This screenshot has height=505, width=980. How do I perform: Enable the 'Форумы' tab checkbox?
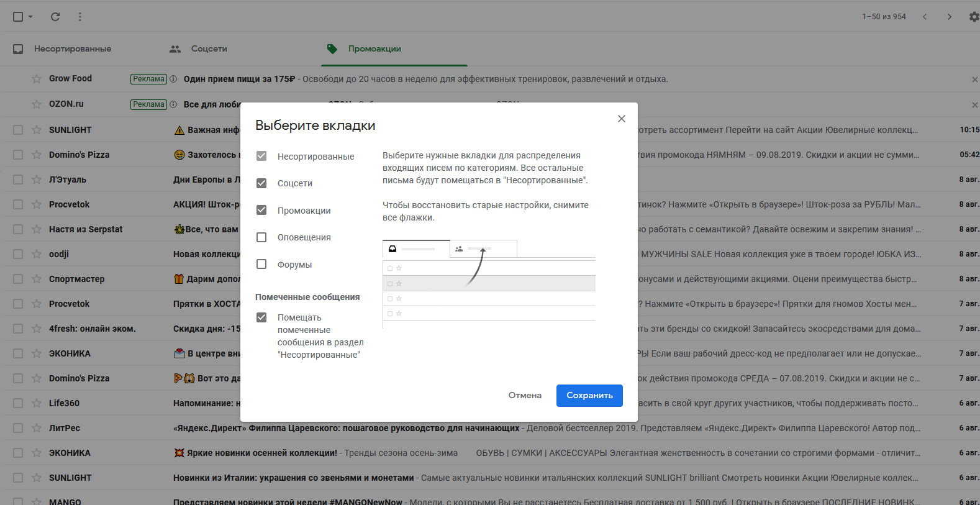261,264
